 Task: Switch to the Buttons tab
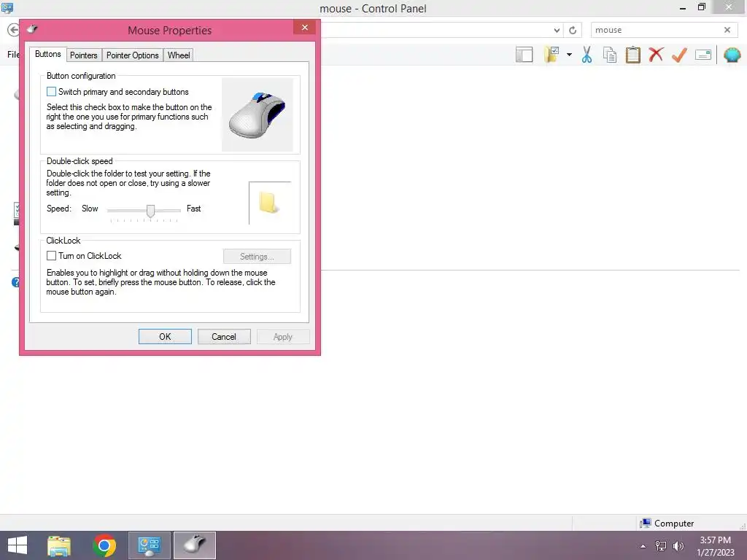click(x=47, y=54)
